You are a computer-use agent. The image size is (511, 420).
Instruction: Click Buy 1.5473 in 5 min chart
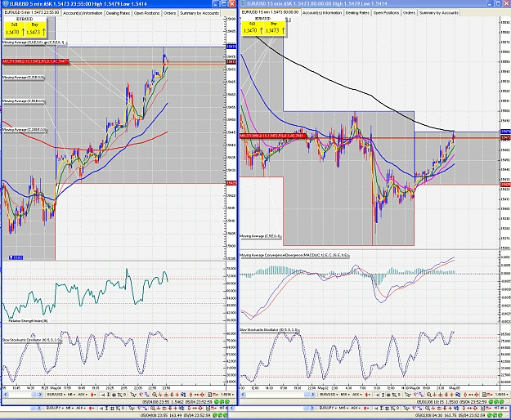(x=35, y=29)
